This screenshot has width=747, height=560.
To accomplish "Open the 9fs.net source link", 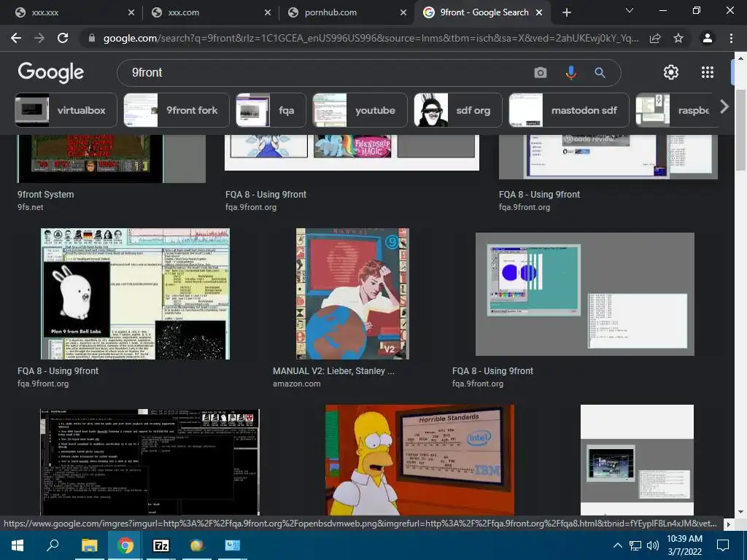I will tap(31, 207).
